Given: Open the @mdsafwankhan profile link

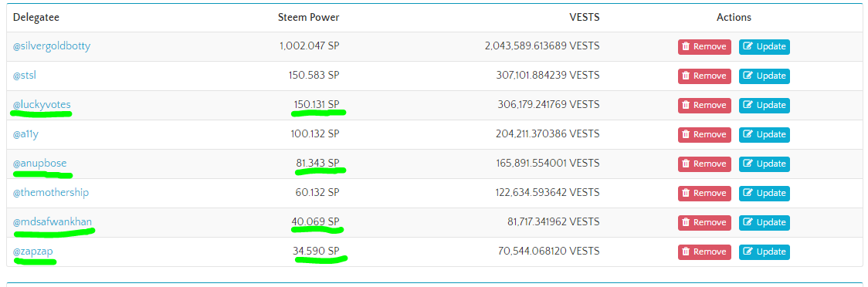Looking at the screenshot, I should tap(53, 221).
